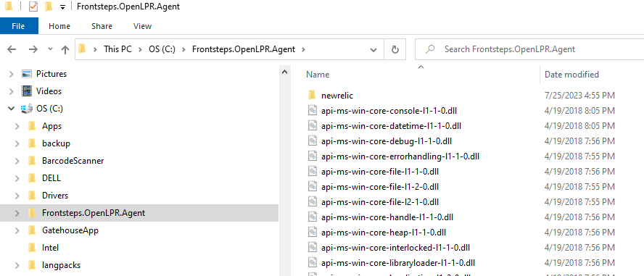Expand chevron after This PC breadcrumb
Screen dimensions: 644x276
pos(140,49)
